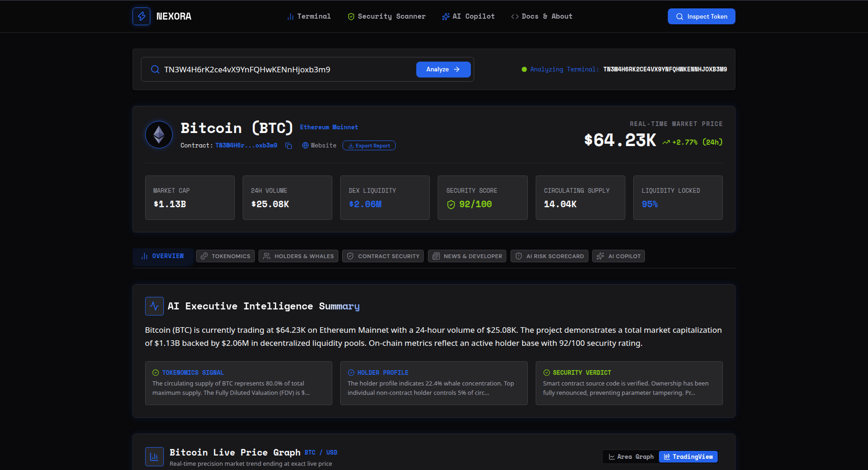Switch to News & Developer tab

point(467,256)
